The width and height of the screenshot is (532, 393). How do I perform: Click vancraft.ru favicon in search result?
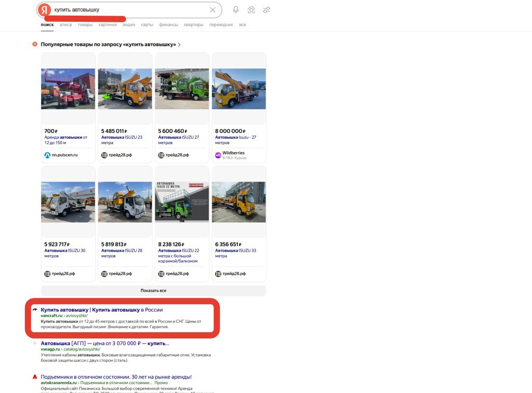coord(35,309)
